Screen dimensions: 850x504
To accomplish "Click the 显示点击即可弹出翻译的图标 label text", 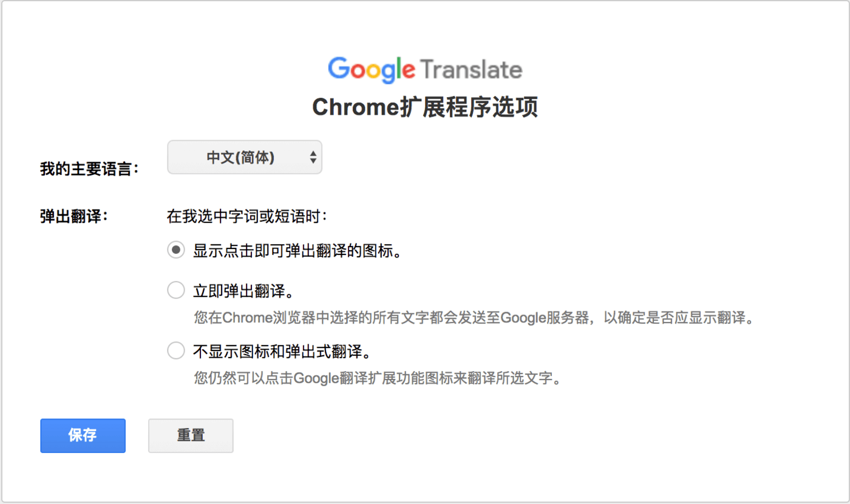I will pyautogui.click(x=297, y=251).
